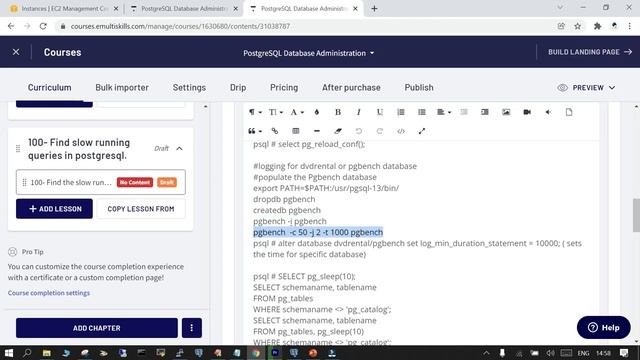Image resolution: width=640 pixels, height=360 pixels.
Task: Switch to Instances EC2 Management tab
Action: (64, 9)
